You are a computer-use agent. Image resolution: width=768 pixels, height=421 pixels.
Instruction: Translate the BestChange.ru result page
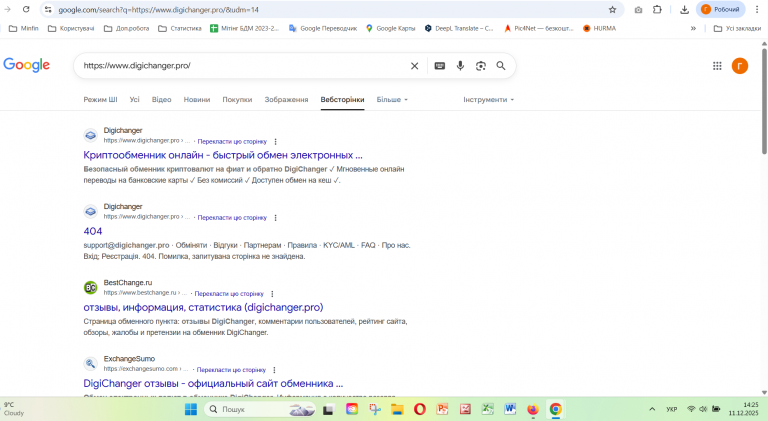coord(229,294)
